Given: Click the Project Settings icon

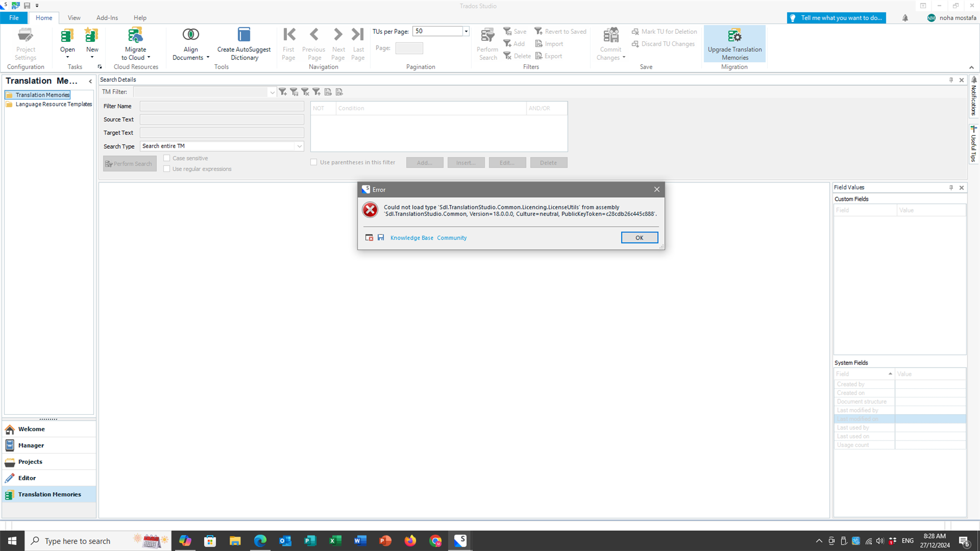Looking at the screenshot, I should (25, 36).
